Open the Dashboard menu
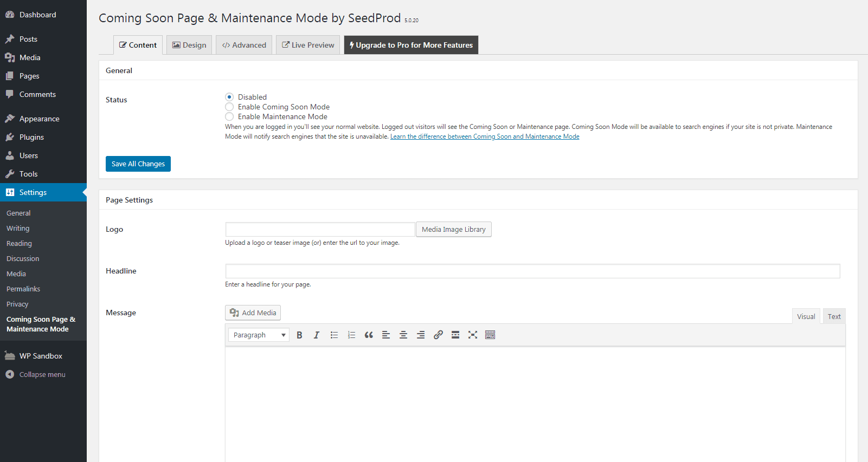Viewport: 868px width, 462px height. 43,15
